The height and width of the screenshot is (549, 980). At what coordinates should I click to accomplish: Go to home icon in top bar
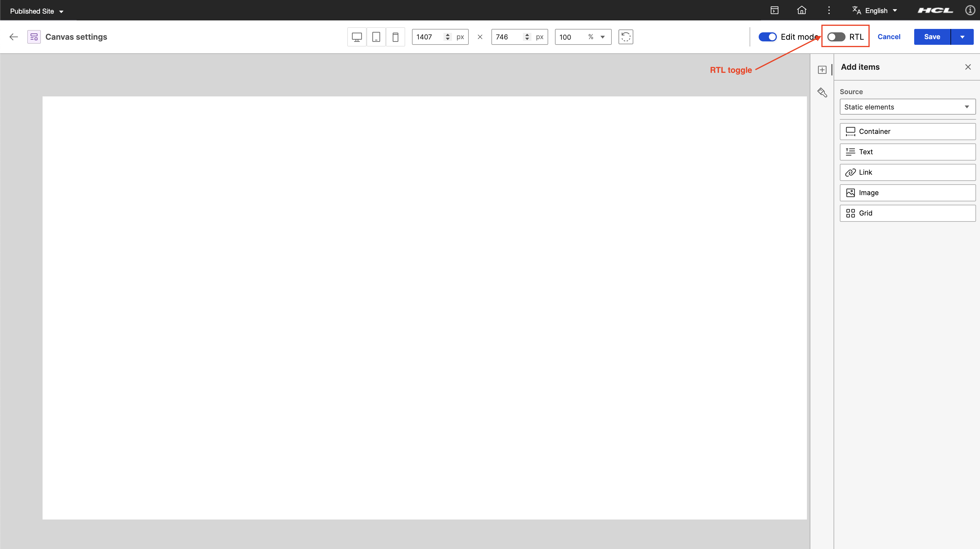tap(802, 10)
